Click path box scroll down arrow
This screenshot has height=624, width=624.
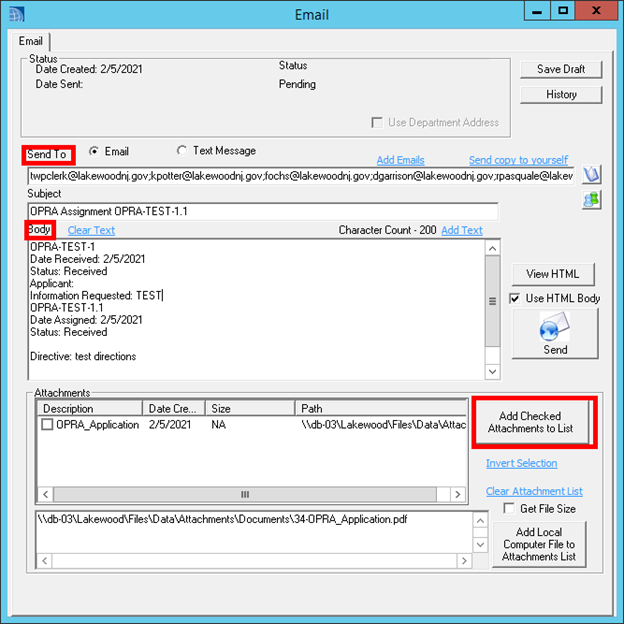[480, 544]
